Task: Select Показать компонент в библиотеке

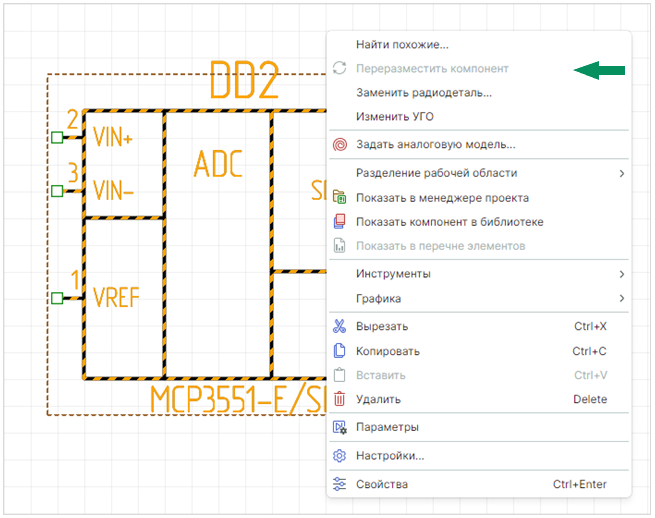Action: (x=479, y=222)
